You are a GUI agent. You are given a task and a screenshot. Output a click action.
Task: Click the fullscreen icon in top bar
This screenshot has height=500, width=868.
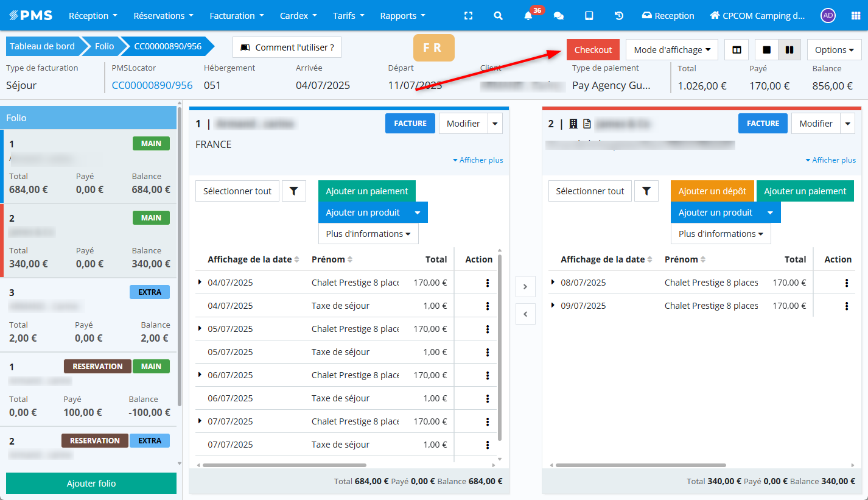coord(468,16)
